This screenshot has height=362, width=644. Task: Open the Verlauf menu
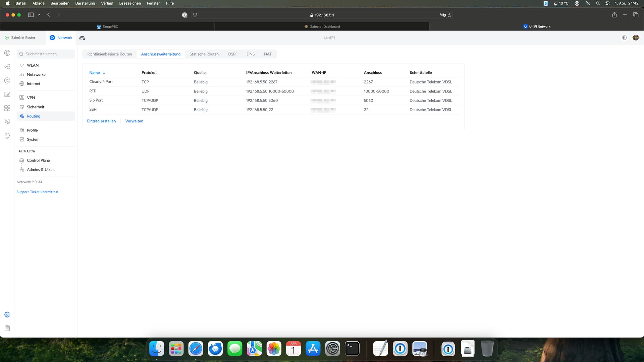pos(107,3)
